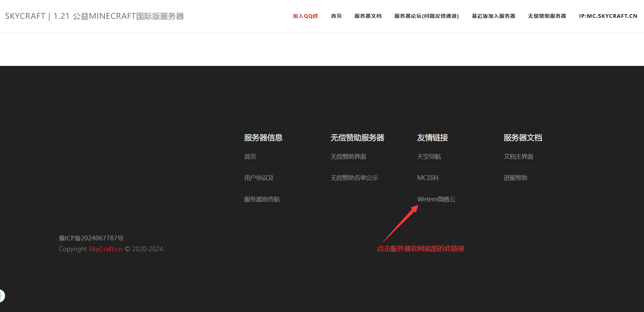Image resolution: width=644 pixels, height=312 pixels.
Task: Click the 无偿赞助服务器 footer column heading
Action: coord(357,138)
